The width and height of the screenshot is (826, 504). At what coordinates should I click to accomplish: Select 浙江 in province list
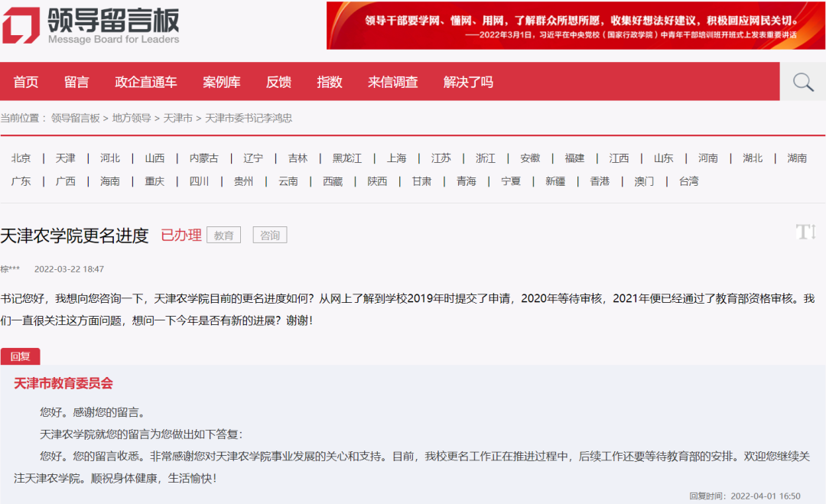pos(486,158)
